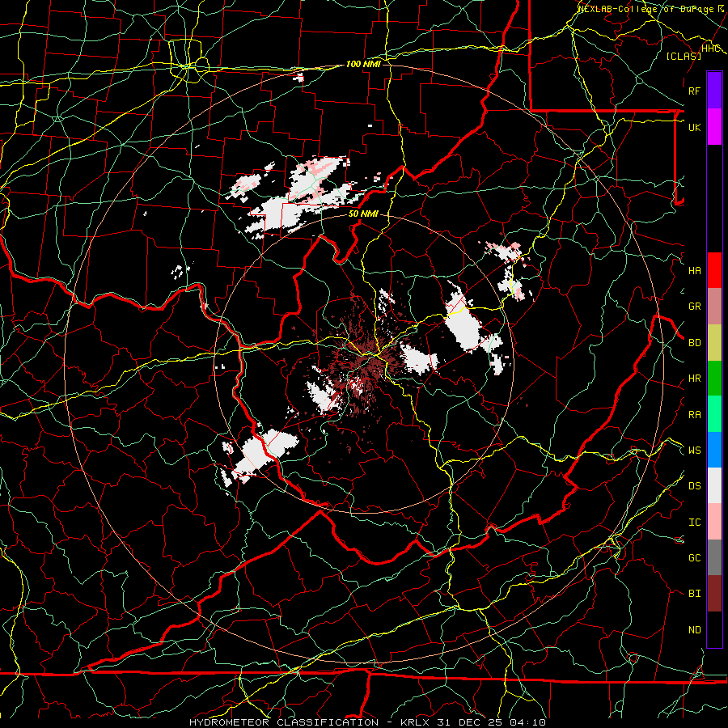728x728 pixels.
Task: Click the '100 NMI' range ring label
Action: [x=363, y=64]
